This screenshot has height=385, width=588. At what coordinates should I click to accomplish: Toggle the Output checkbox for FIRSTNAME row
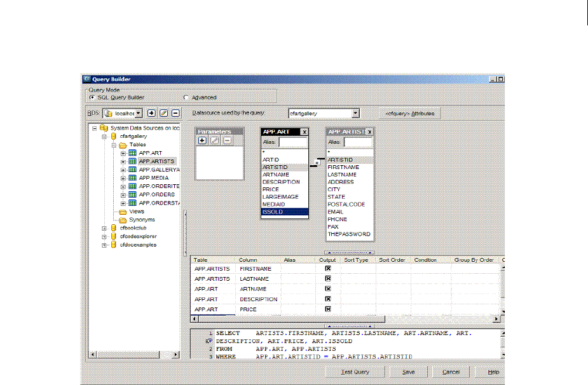click(x=328, y=269)
